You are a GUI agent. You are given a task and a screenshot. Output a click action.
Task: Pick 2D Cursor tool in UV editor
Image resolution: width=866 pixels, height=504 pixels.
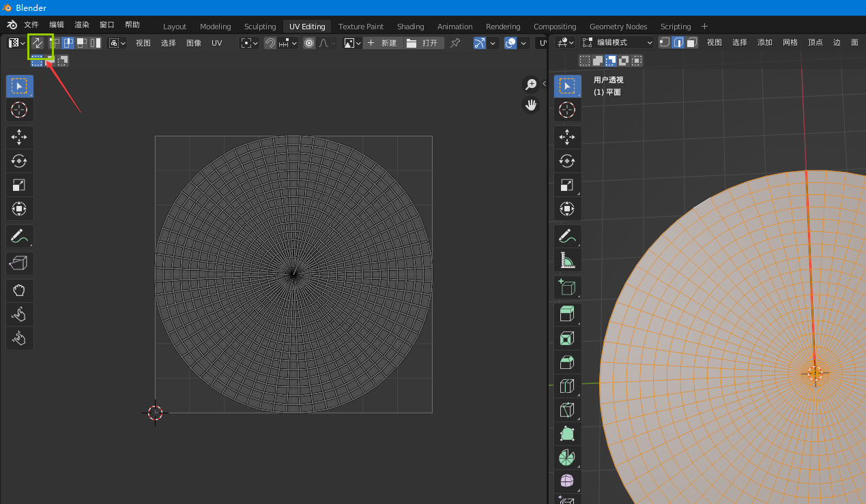click(x=19, y=110)
